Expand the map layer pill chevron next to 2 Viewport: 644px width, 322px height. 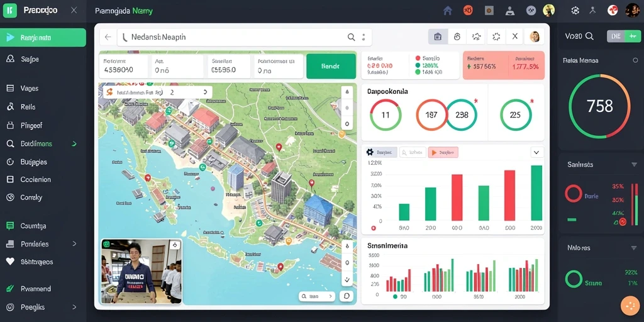pyautogui.click(x=205, y=92)
